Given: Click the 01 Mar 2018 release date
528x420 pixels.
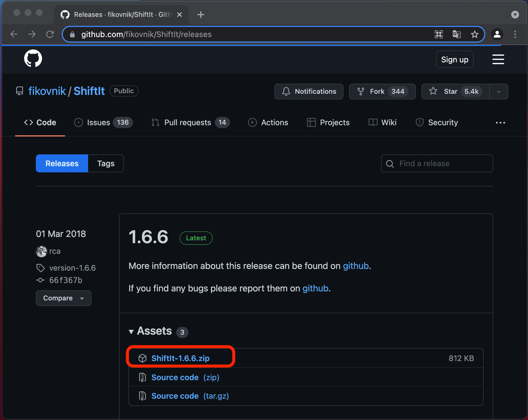Looking at the screenshot, I should point(61,234).
